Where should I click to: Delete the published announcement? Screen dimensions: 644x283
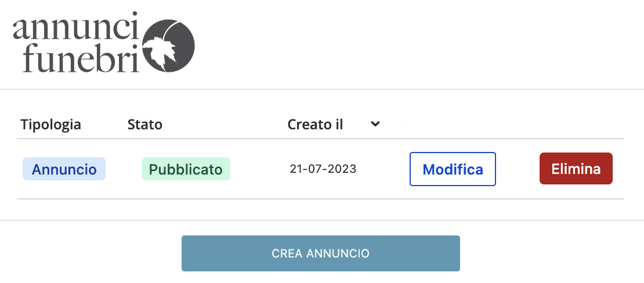click(576, 169)
